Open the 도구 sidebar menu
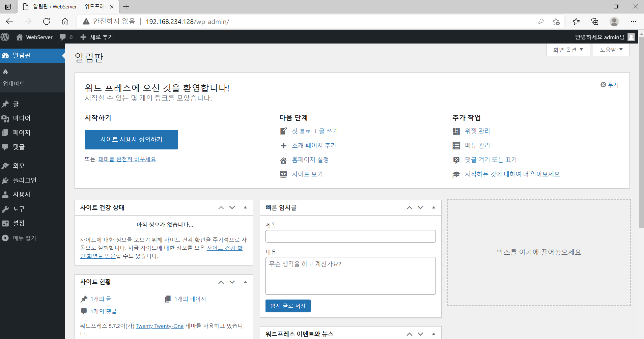 point(32,209)
